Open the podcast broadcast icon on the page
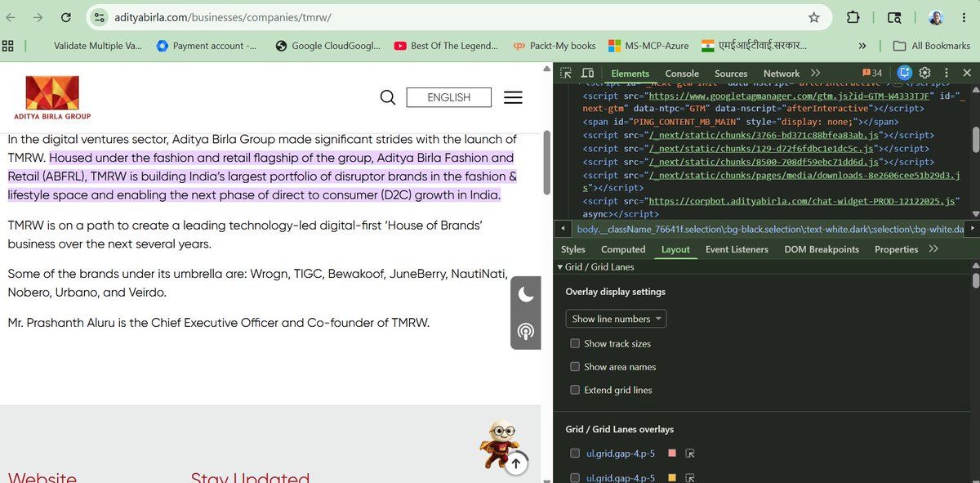The width and height of the screenshot is (980, 483). coord(526,331)
